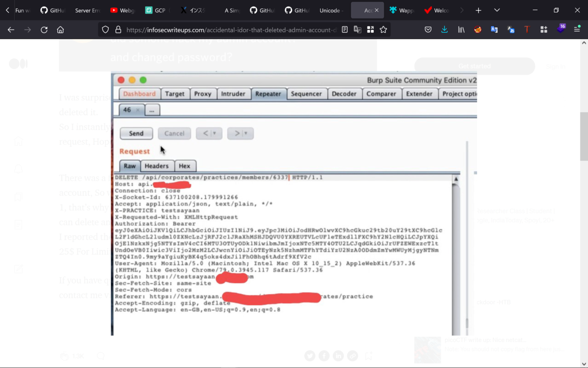This screenshot has width=588, height=368.
Task: Bookmark this page with the star
Action: [383, 30]
